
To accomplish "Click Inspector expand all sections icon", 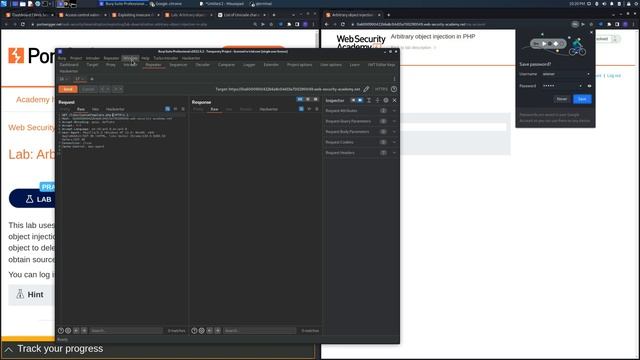I will (x=369, y=100).
